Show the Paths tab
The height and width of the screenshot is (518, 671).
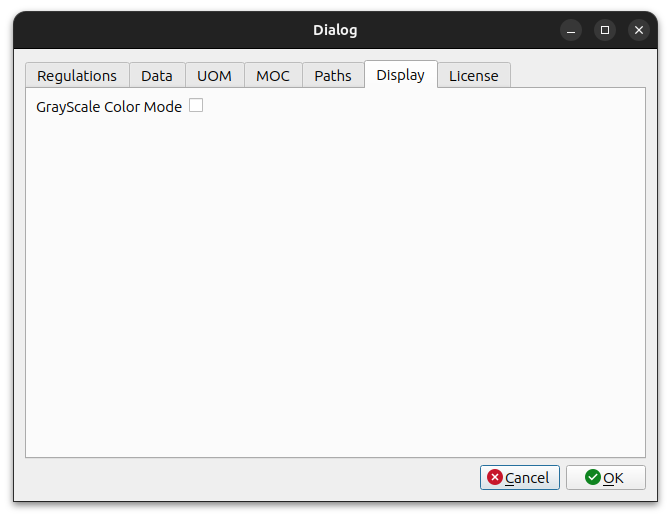pyautogui.click(x=333, y=76)
